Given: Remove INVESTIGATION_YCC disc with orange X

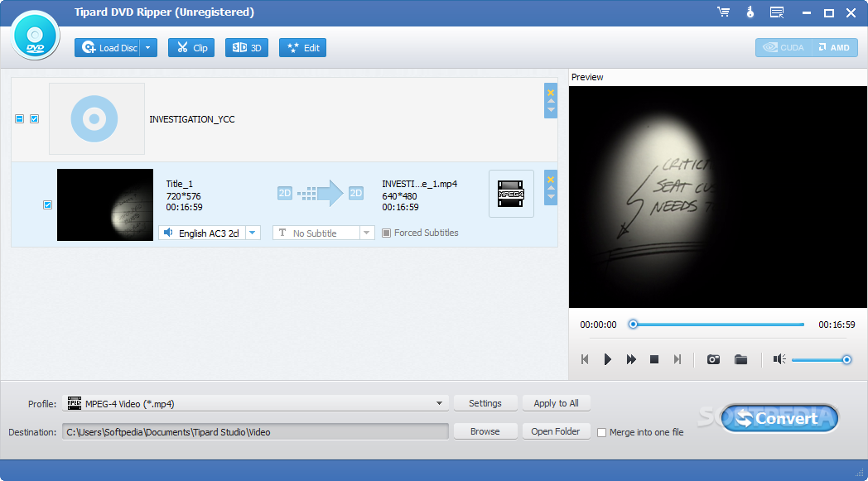Looking at the screenshot, I should coord(551,93).
